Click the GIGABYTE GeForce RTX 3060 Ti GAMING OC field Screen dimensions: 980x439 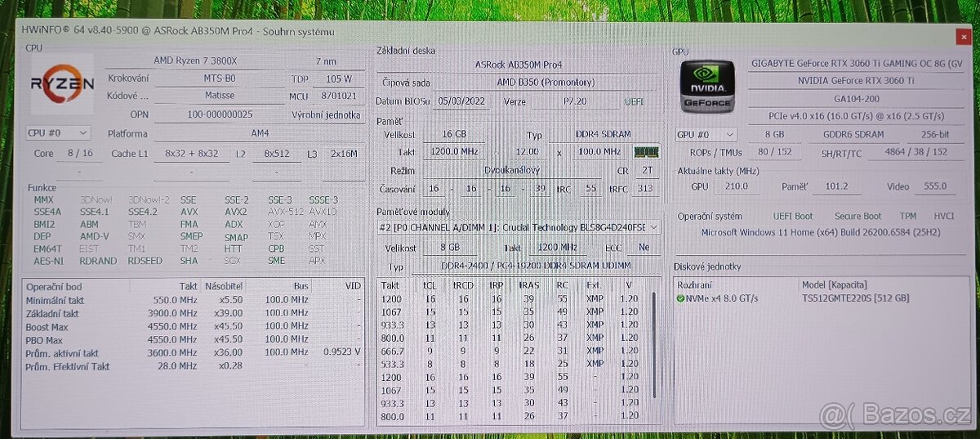point(856,64)
